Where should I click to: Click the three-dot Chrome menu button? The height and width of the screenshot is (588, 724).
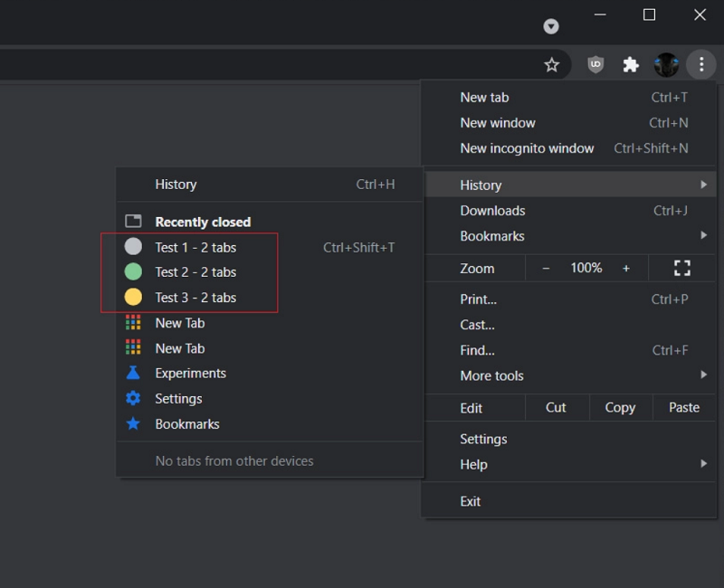[x=700, y=64]
